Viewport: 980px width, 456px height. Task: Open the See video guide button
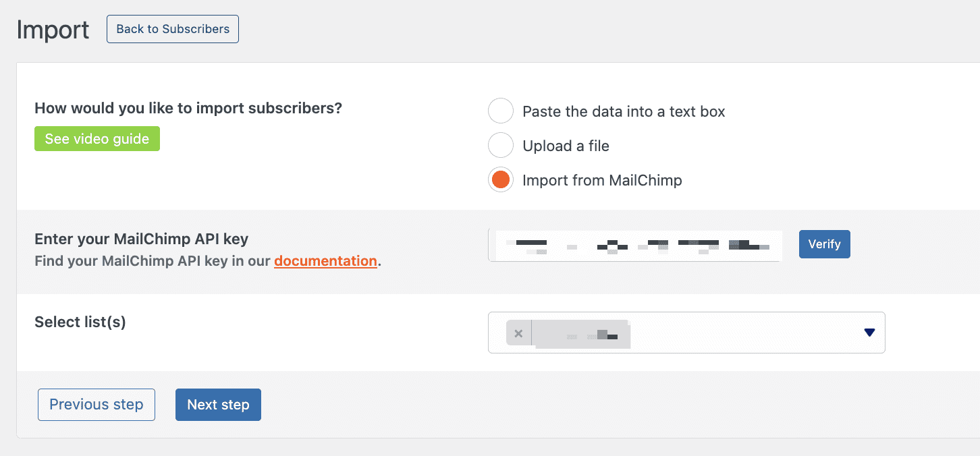pos(97,139)
